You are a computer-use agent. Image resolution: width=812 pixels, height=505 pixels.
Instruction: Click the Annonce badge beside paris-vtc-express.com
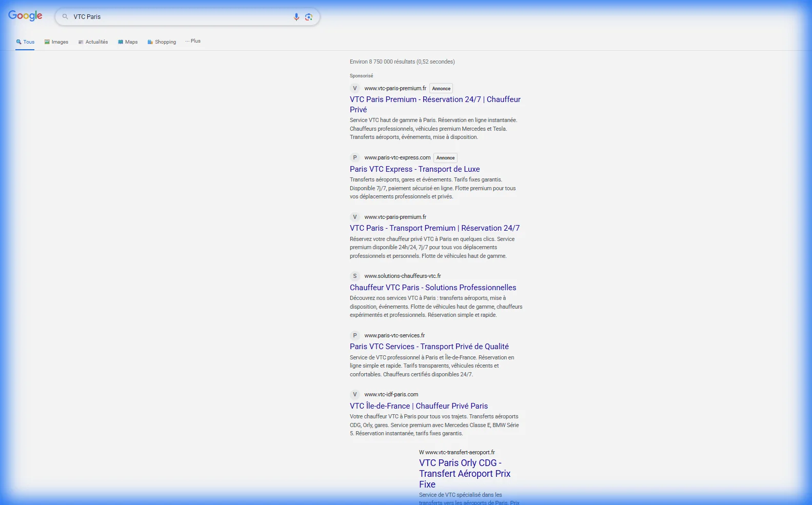(x=445, y=158)
